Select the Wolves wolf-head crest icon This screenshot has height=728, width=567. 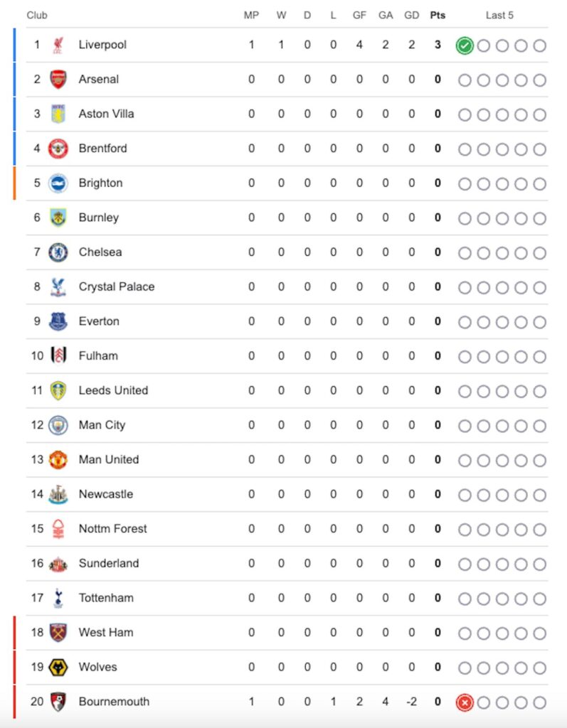tap(58, 668)
